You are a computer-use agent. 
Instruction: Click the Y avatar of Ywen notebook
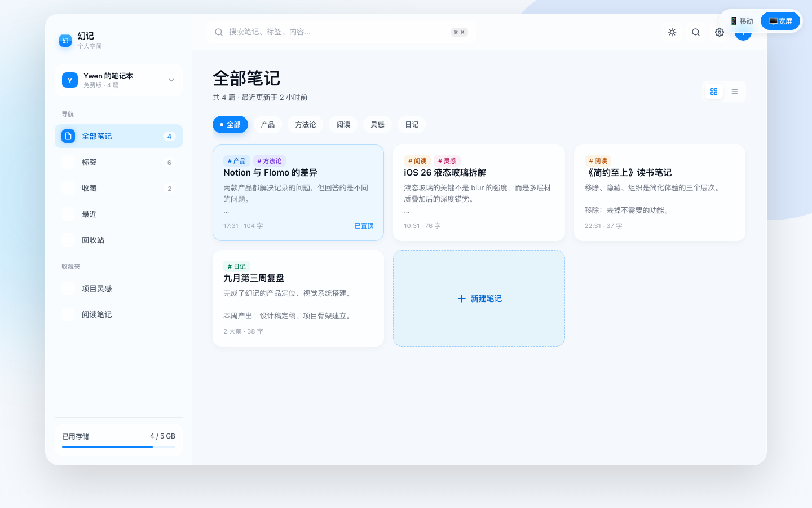point(70,80)
